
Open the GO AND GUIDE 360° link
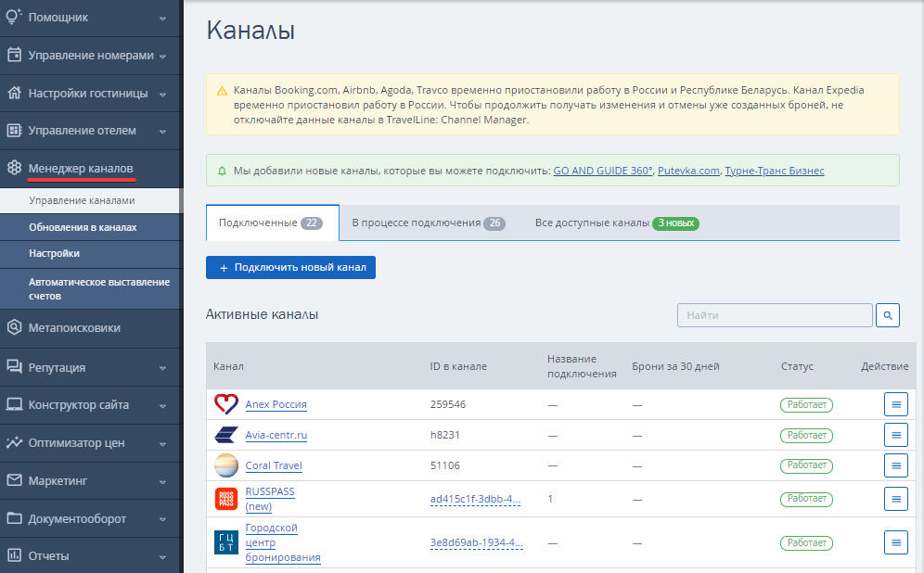tap(602, 171)
